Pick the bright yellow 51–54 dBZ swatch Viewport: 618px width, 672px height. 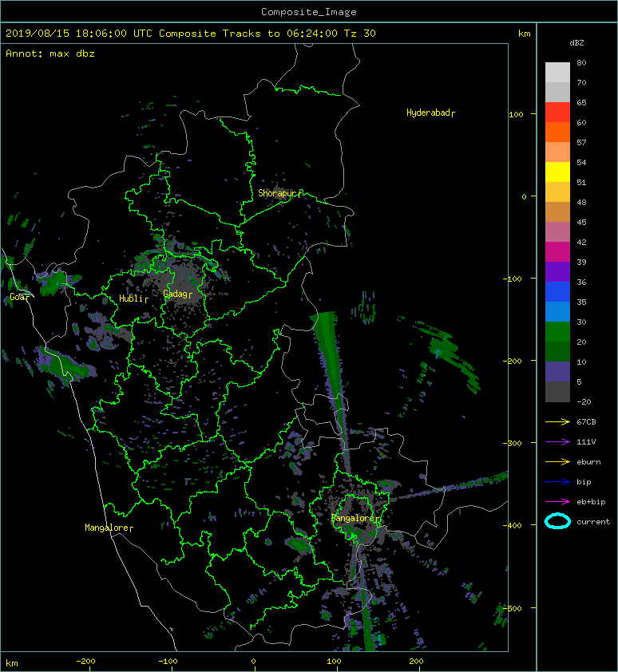coord(557,172)
